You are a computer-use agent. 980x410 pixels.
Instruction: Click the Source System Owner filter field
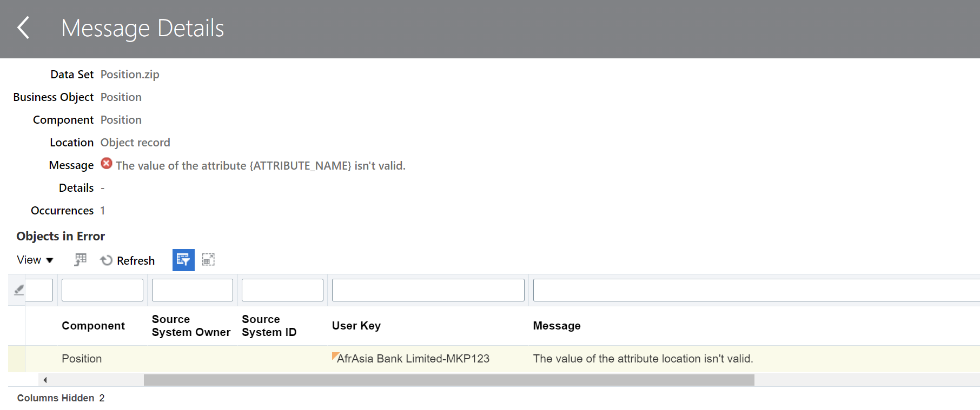pos(192,290)
